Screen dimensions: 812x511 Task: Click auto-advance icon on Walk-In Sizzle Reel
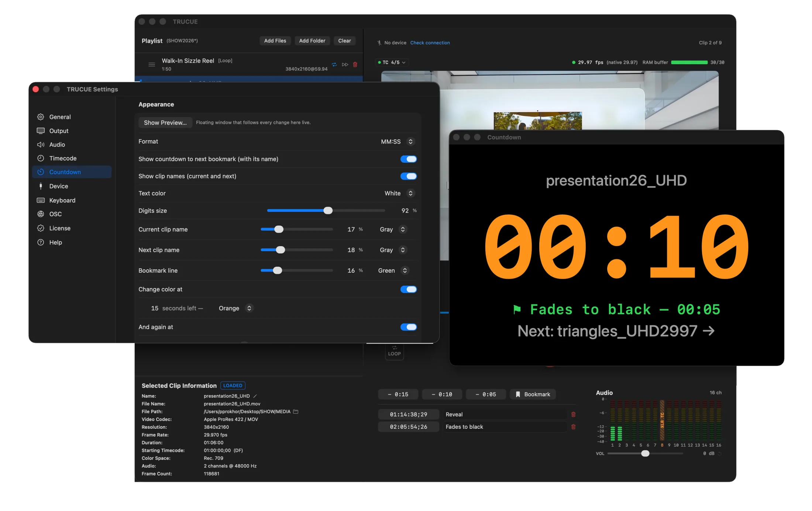[345, 65]
